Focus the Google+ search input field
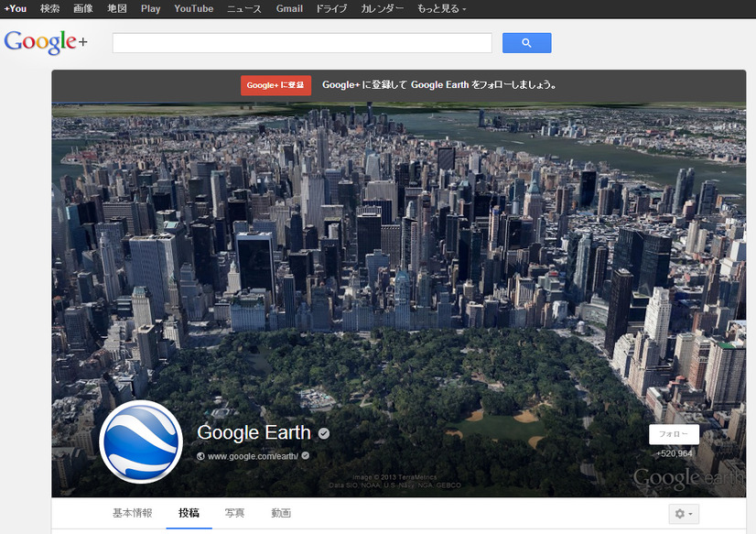The image size is (756, 534). (302, 43)
